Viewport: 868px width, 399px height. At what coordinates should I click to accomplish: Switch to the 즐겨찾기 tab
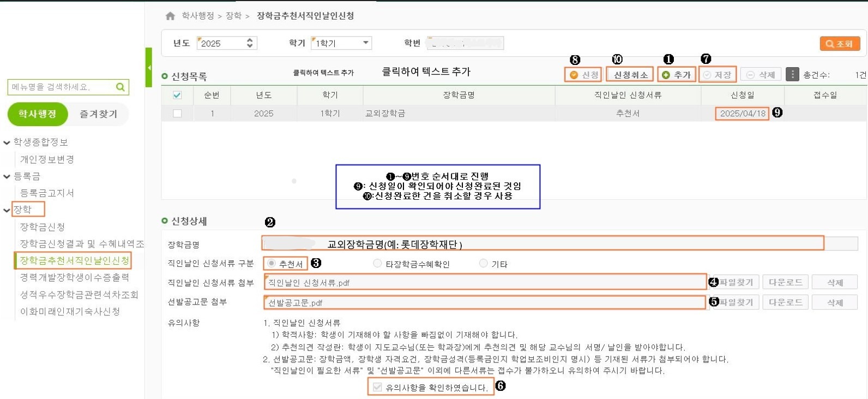click(98, 114)
